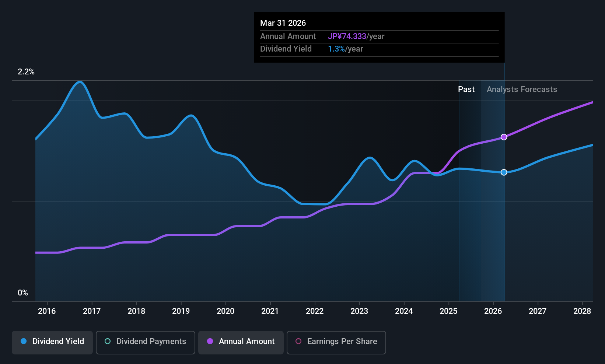This screenshot has width=605, height=364.
Task: Click the 2024 axis label
Action: 404,311
